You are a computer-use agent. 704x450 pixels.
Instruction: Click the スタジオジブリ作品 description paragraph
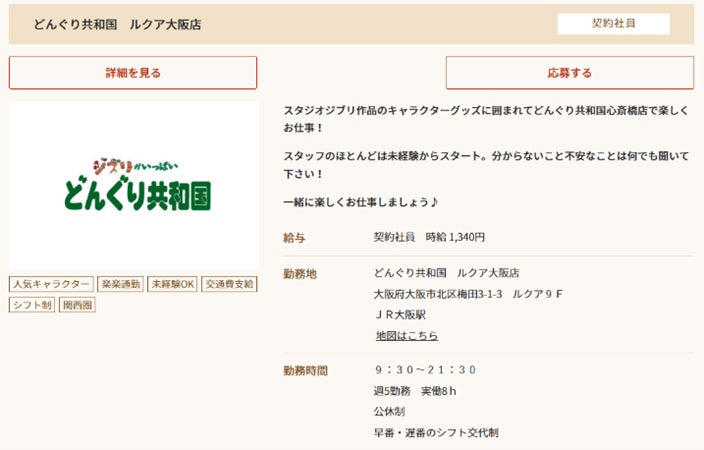[x=485, y=119]
